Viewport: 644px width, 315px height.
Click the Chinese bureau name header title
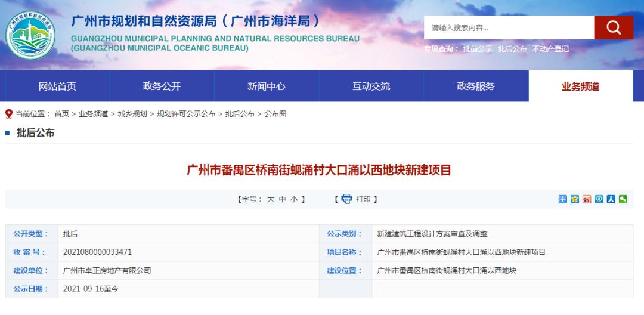tap(196, 21)
